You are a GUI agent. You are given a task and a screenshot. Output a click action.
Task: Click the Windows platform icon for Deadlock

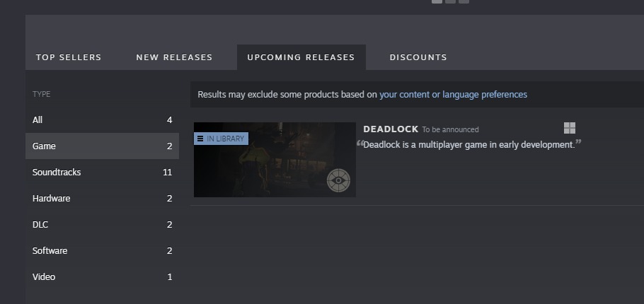[570, 128]
